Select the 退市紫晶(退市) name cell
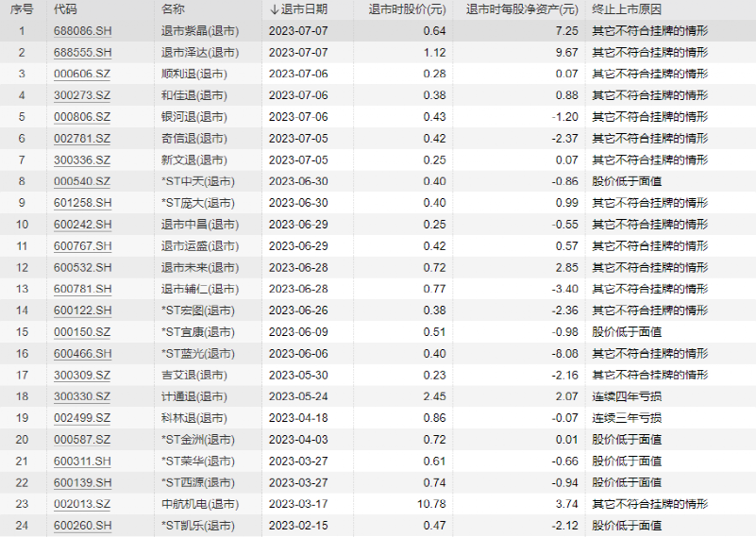 199,31
